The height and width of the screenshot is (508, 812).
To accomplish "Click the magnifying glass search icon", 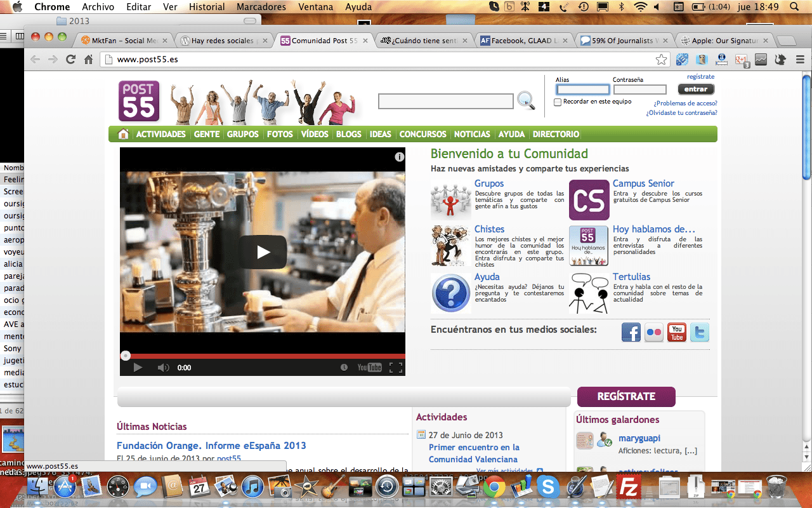I will pyautogui.click(x=526, y=100).
